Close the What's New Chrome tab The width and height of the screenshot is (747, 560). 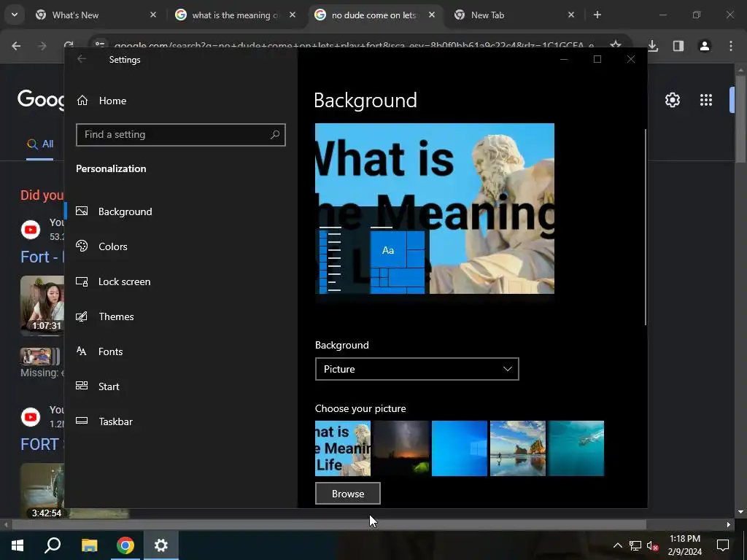tap(153, 15)
